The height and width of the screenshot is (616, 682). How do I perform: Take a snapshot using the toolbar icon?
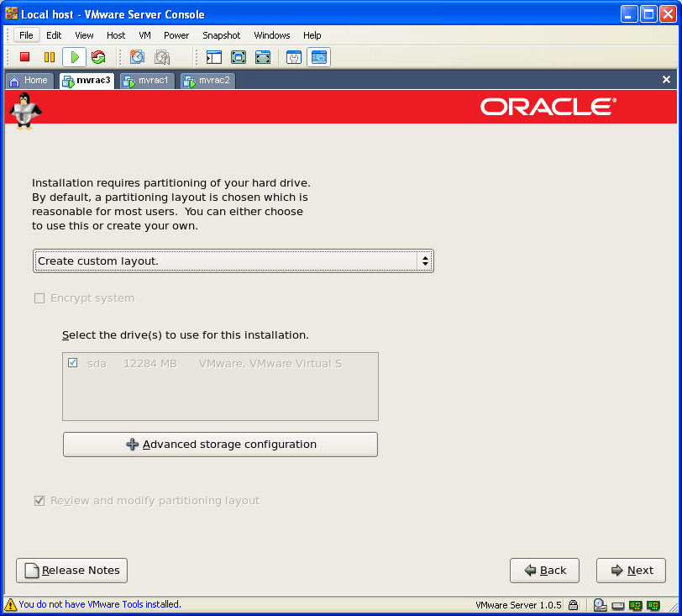point(137,57)
